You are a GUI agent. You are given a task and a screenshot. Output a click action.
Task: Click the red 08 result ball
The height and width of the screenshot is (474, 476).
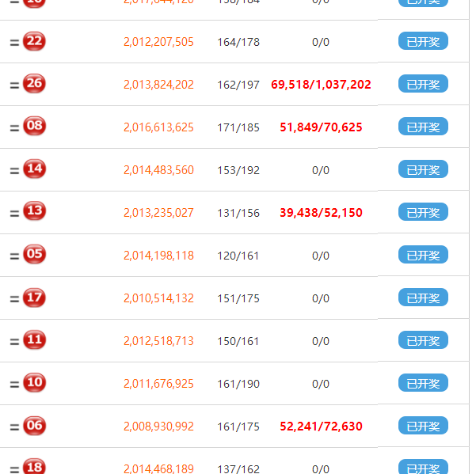pyautogui.click(x=34, y=127)
